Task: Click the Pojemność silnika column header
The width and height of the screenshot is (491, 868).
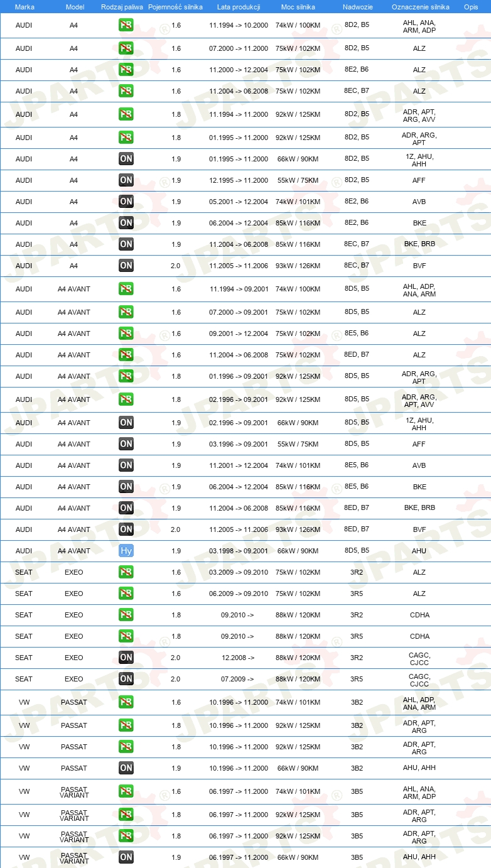Action: (x=175, y=7)
